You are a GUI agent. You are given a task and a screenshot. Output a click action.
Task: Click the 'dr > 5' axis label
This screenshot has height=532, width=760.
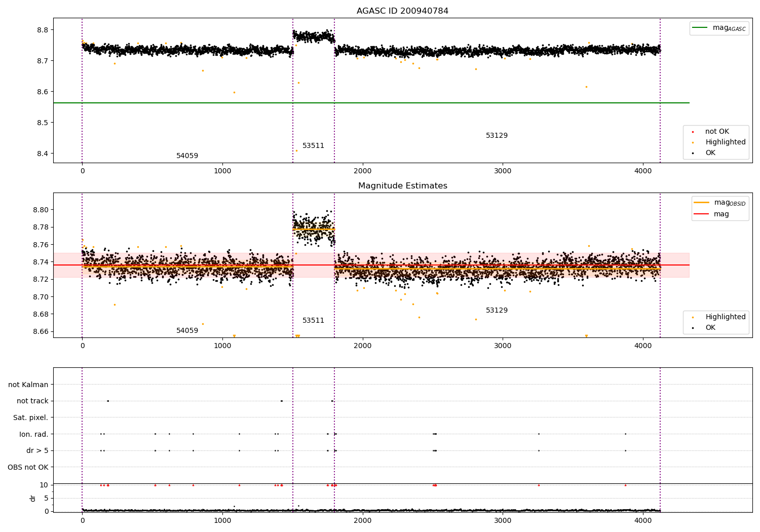[x=37, y=451]
